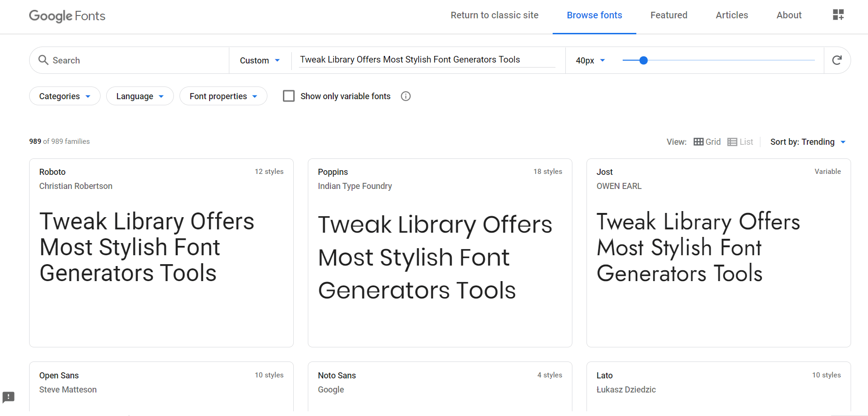Switch to List view icon
Screen dimensions: 868x416
[x=732, y=142]
